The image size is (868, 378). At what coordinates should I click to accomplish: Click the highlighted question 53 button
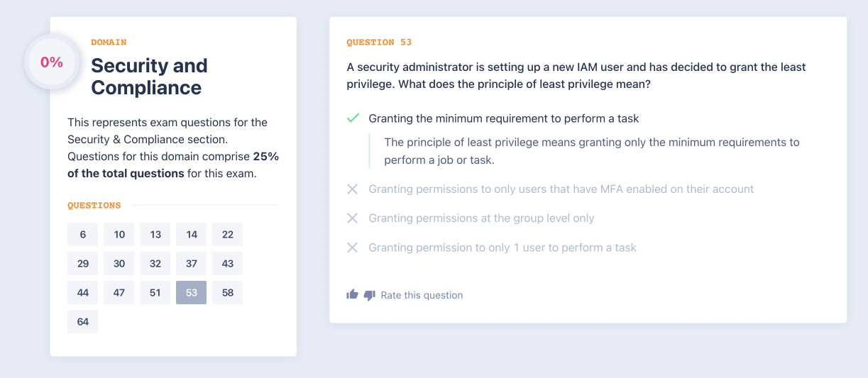pyautogui.click(x=192, y=293)
